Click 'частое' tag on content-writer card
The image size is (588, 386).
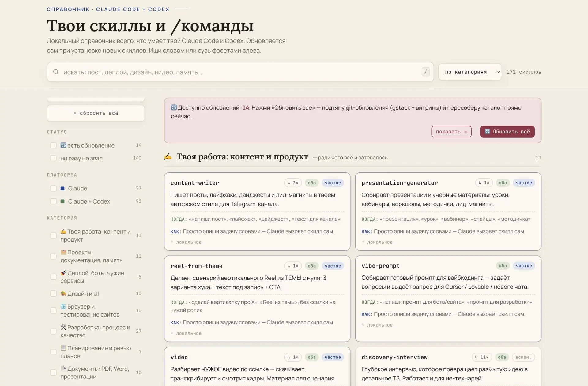point(333,183)
